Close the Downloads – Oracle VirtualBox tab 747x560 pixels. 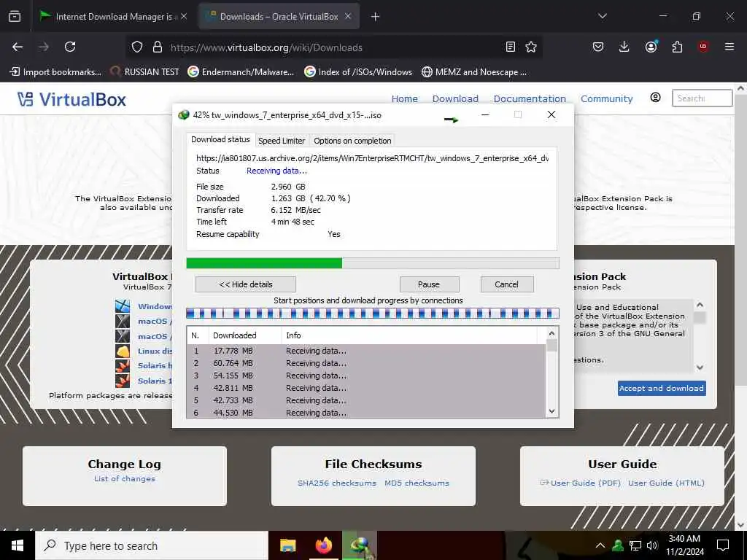[348, 16]
